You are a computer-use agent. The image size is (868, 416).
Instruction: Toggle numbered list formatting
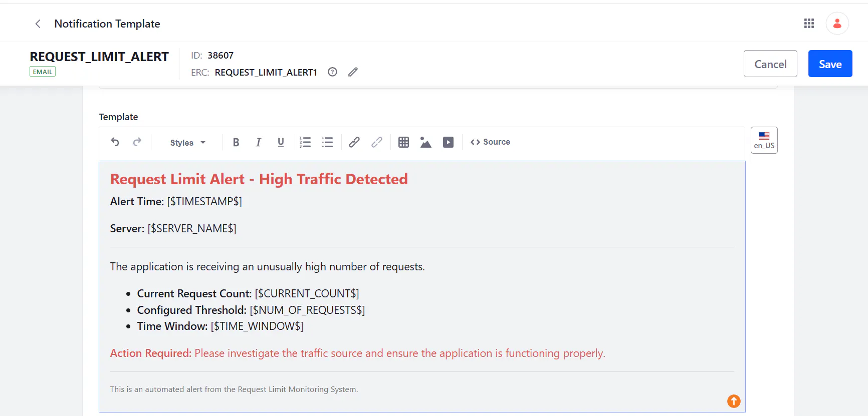coord(305,142)
